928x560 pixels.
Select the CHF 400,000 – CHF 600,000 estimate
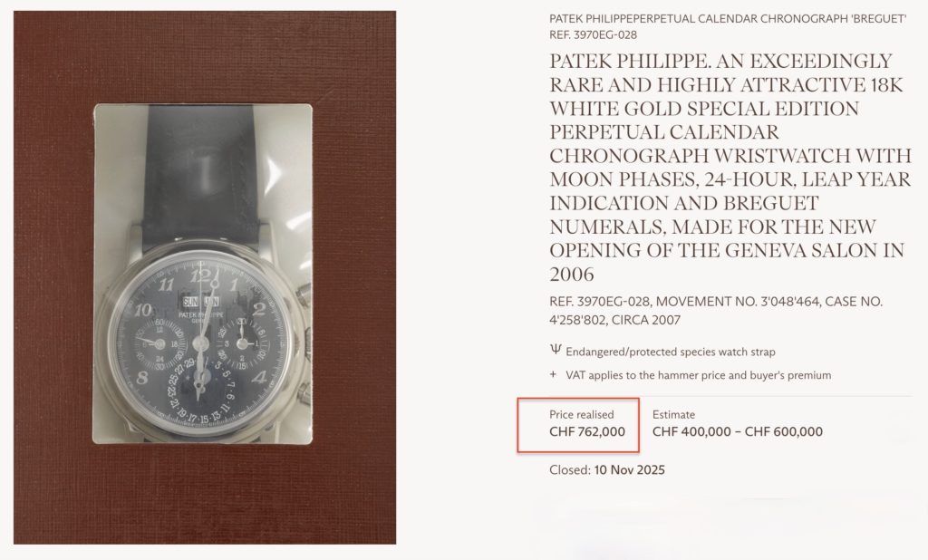tap(737, 432)
